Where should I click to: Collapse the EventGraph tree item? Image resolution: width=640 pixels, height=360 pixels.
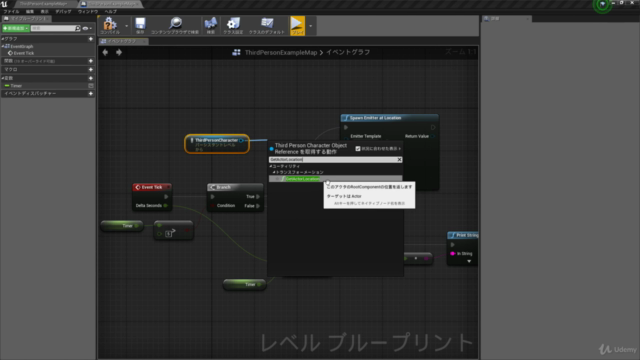coord(3,47)
